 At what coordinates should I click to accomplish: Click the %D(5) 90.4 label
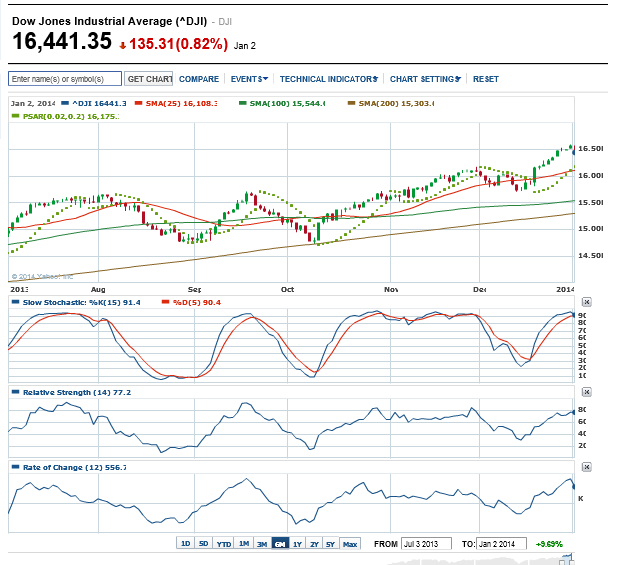click(x=197, y=302)
